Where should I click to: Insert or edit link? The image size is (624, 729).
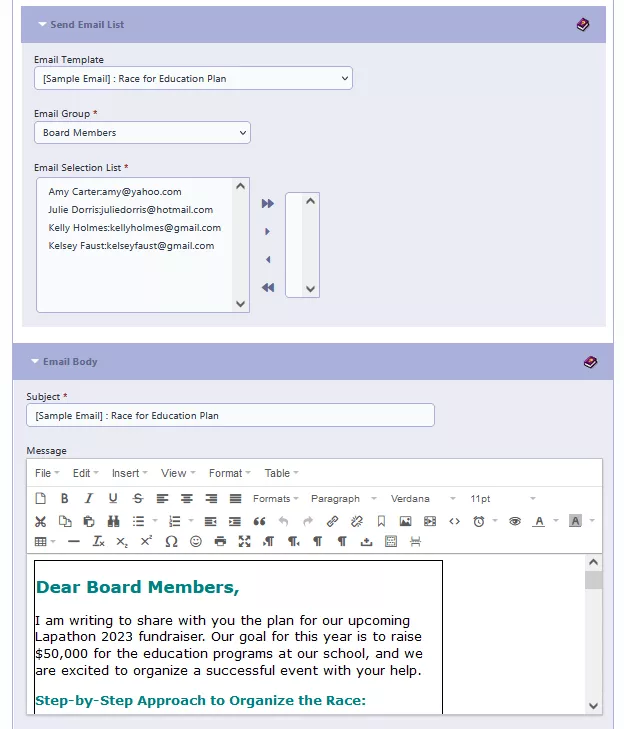332,521
